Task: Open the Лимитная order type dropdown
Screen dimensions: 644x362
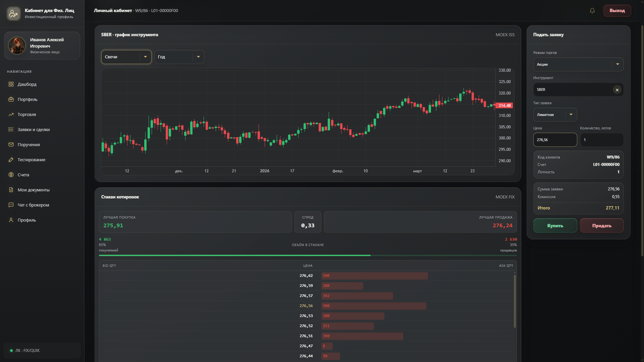Action: pyautogui.click(x=555, y=115)
